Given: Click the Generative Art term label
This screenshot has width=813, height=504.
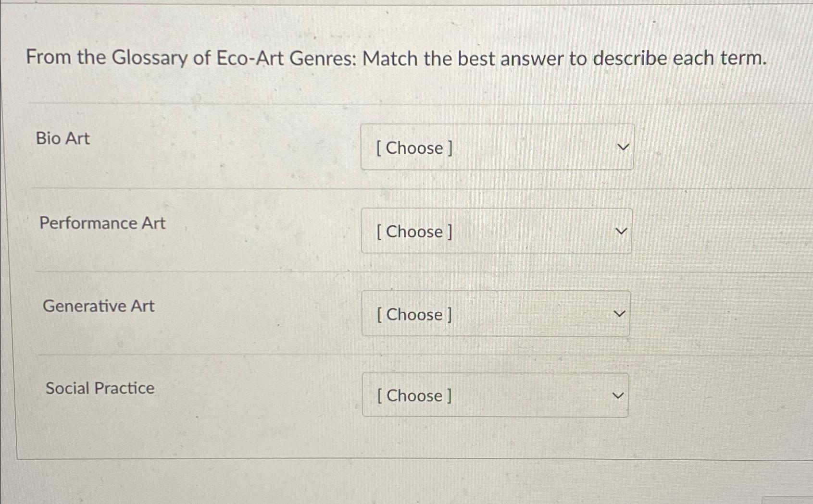Looking at the screenshot, I should (x=98, y=306).
